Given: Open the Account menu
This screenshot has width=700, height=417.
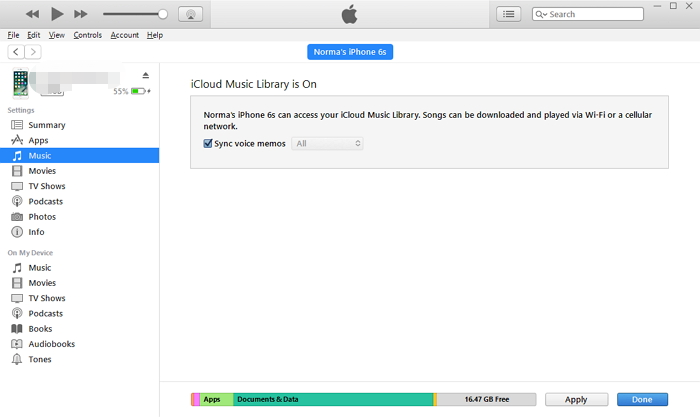Looking at the screenshot, I should coord(125,35).
